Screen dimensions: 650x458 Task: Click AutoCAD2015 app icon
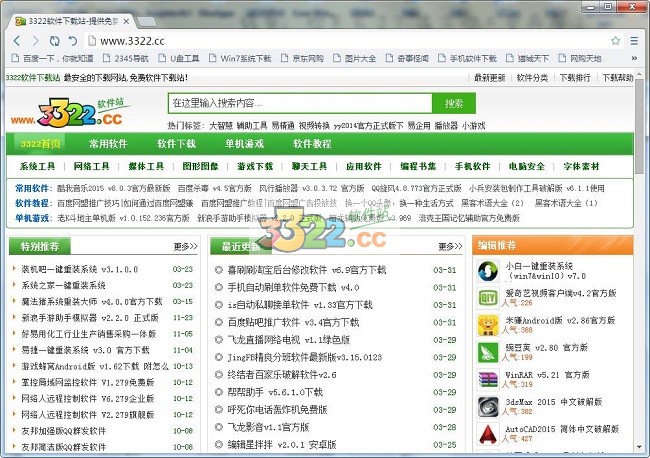[x=488, y=434]
